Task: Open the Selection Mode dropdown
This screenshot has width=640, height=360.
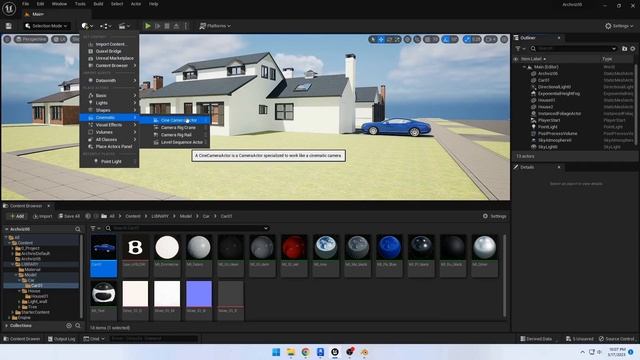Action: [x=46, y=26]
